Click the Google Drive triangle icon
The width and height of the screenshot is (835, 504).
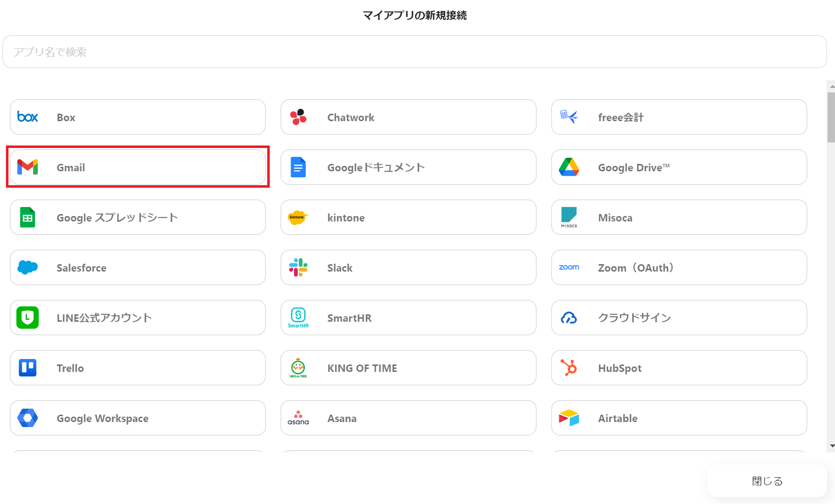coord(569,167)
